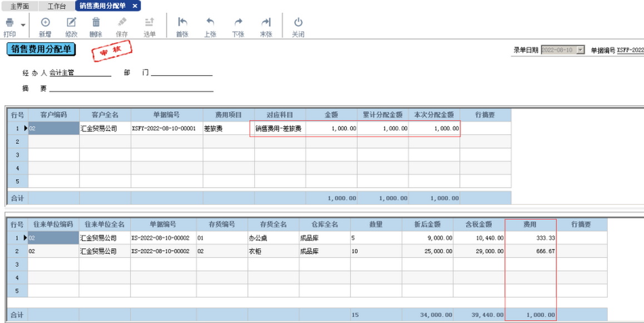Click the 本次分配金额 column header
This screenshot has width=644, height=323.
[434, 115]
